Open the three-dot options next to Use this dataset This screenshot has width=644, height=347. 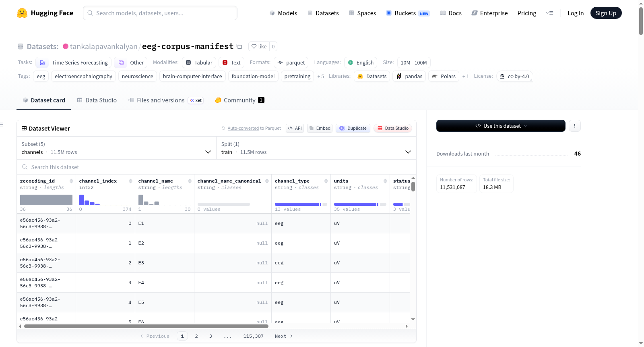tap(574, 126)
